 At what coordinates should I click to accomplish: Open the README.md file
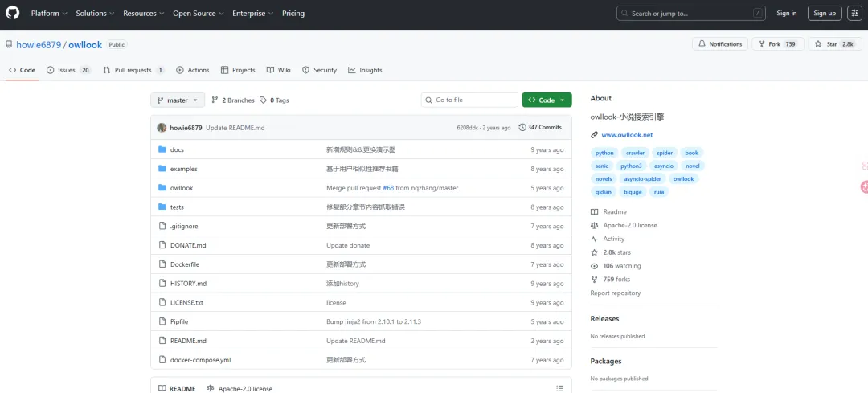point(188,341)
